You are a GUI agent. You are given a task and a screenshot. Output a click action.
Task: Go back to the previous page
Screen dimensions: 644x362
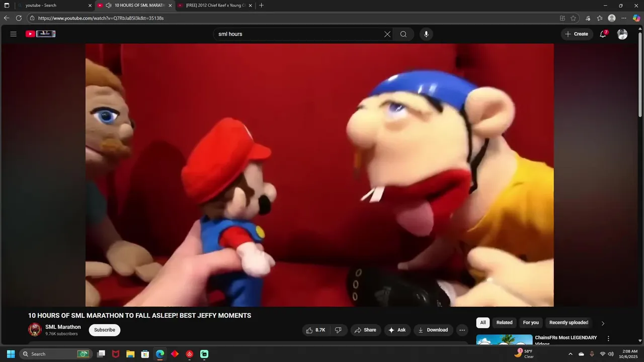(x=7, y=18)
